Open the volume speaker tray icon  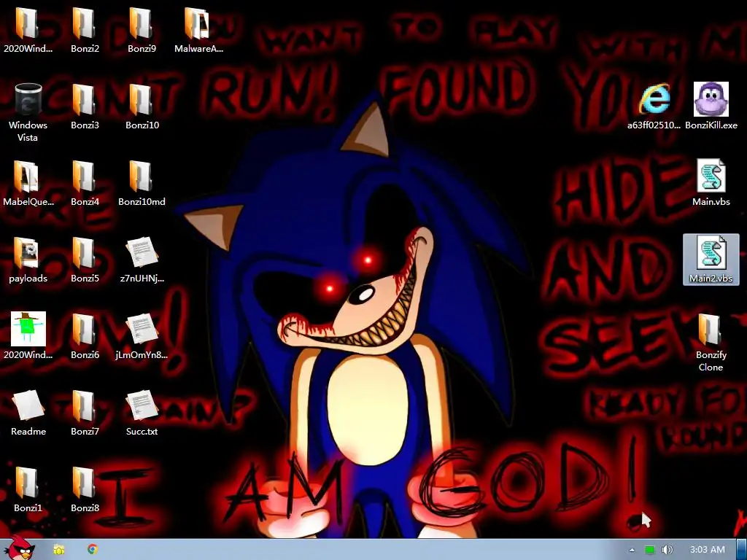click(x=667, y=550)
